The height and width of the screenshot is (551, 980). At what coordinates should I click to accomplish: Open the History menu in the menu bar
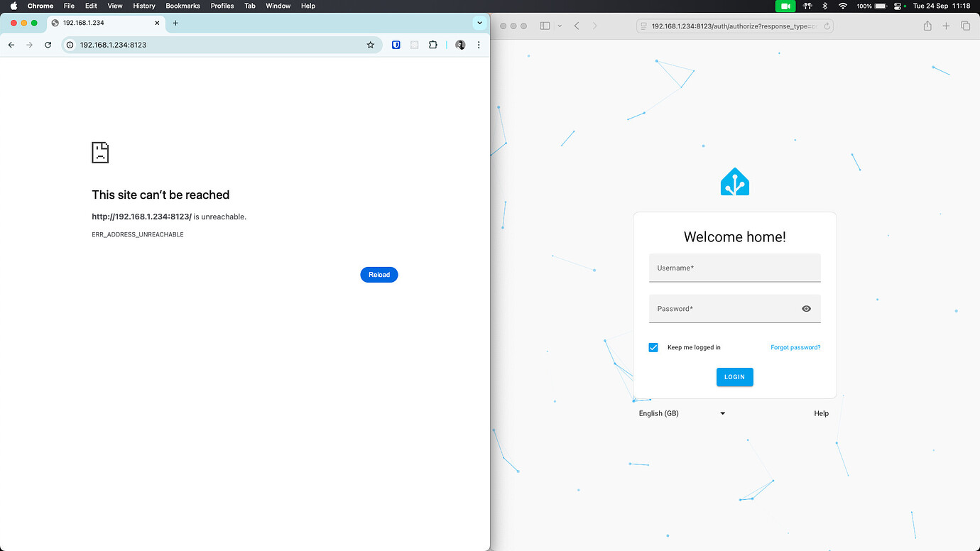143,6
